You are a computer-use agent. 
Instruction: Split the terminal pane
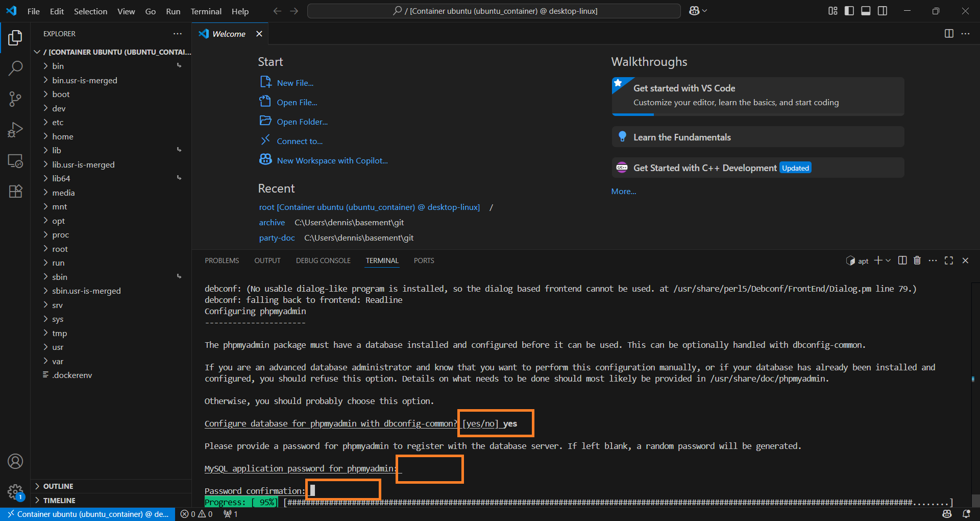(902, 260)
